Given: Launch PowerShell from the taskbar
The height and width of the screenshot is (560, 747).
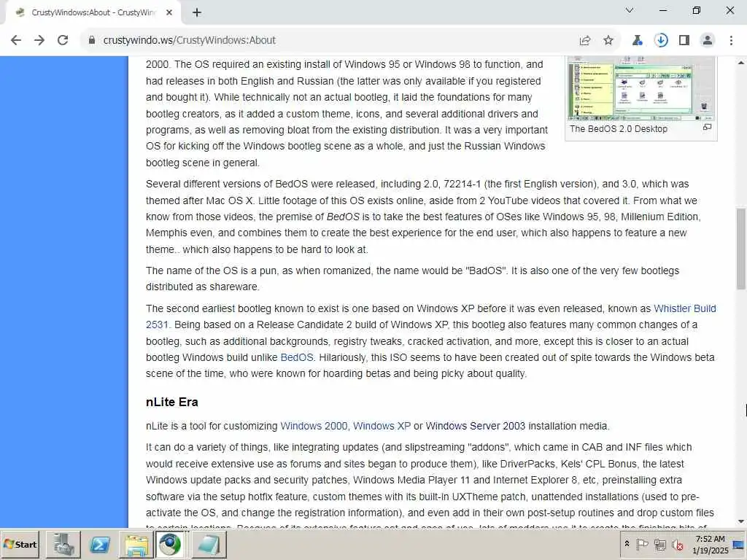Looking at the screenshot, I should tap(99, 545).
